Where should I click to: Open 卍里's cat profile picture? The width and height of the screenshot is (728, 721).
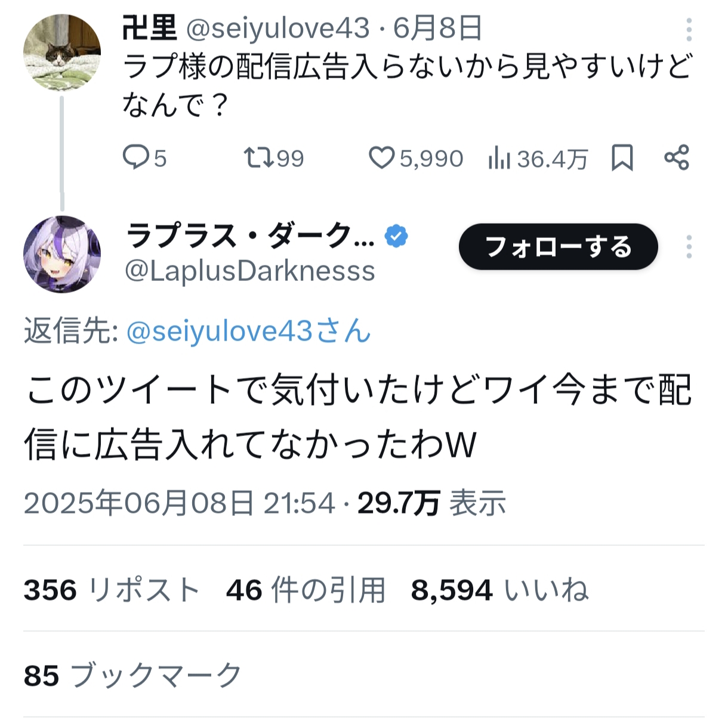(x=62, y=53)
